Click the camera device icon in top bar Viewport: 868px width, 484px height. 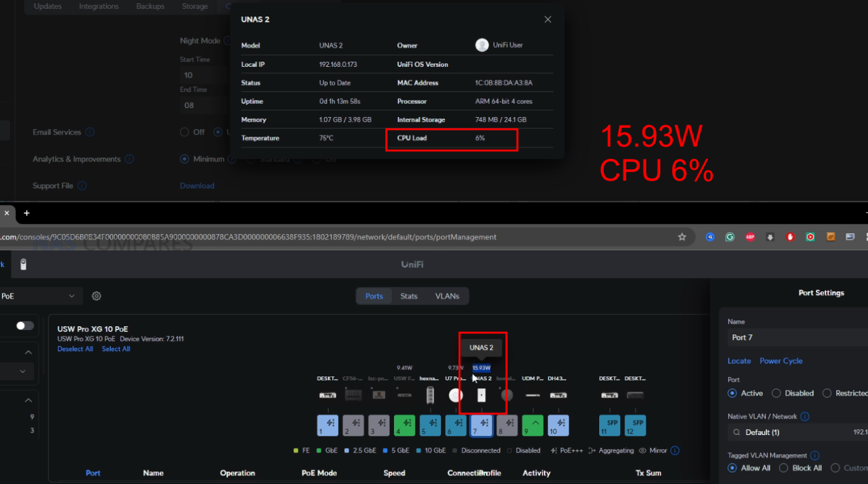(x=24, y=265)
